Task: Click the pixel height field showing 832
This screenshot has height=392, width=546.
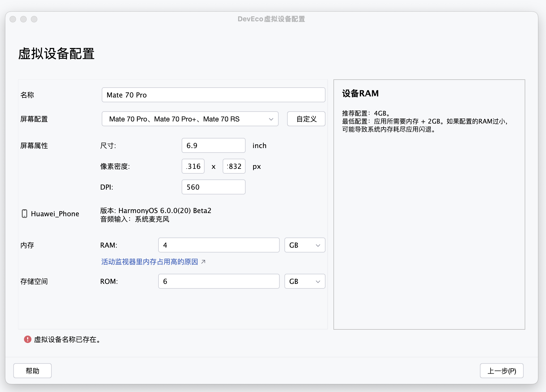Action: (x=234, y=166)
